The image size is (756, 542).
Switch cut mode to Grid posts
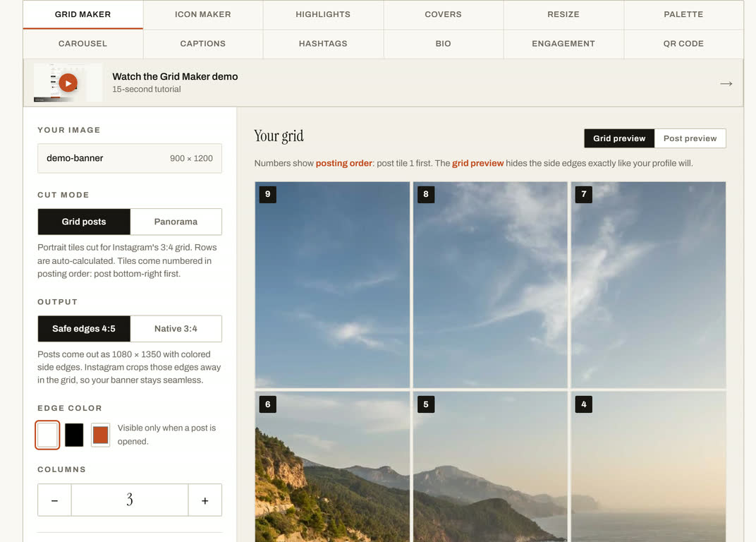coord(84,222)
